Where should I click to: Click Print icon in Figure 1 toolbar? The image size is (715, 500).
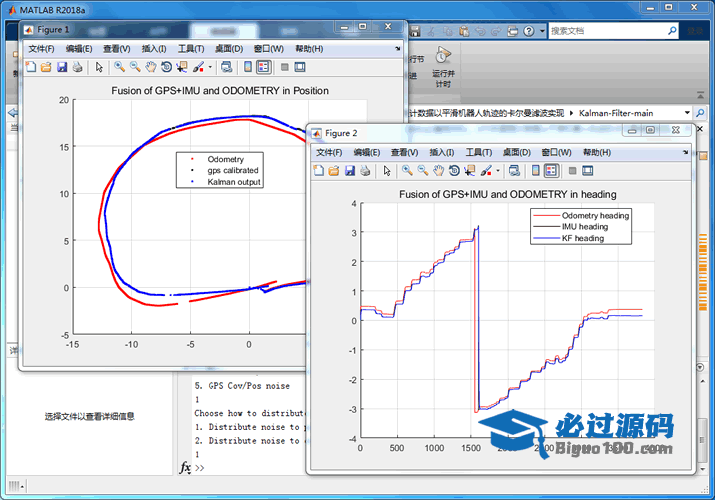tap(77, 67)
